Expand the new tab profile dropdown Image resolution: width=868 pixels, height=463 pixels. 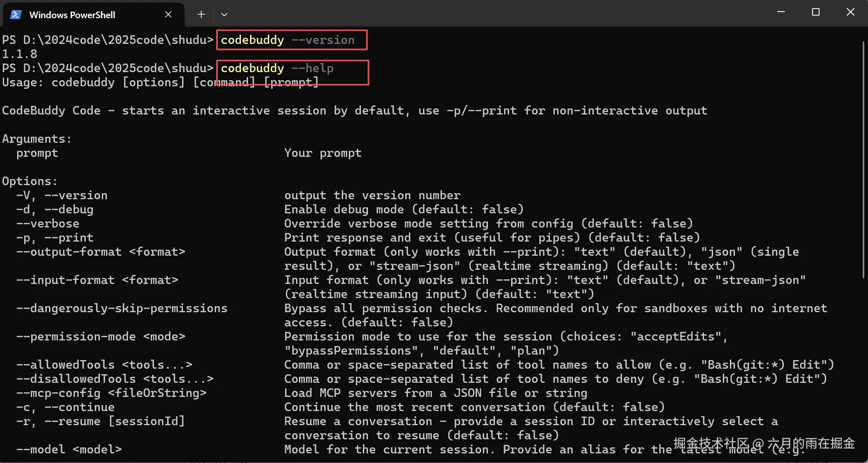pos(224,15)
